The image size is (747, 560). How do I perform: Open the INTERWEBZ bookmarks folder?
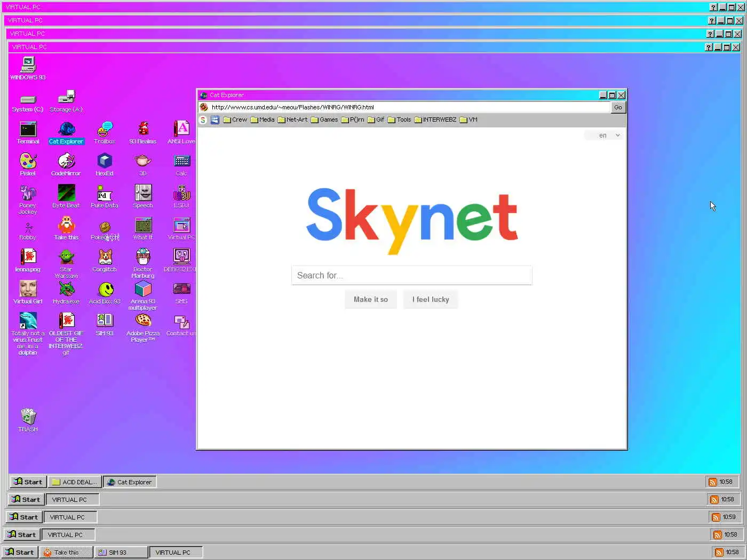[435, 120]
